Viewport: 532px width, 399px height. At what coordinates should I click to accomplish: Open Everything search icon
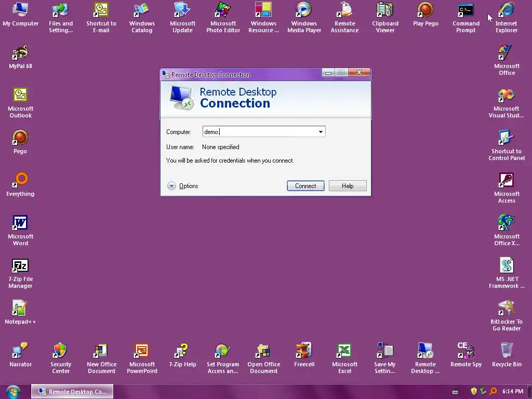(20, 185)
